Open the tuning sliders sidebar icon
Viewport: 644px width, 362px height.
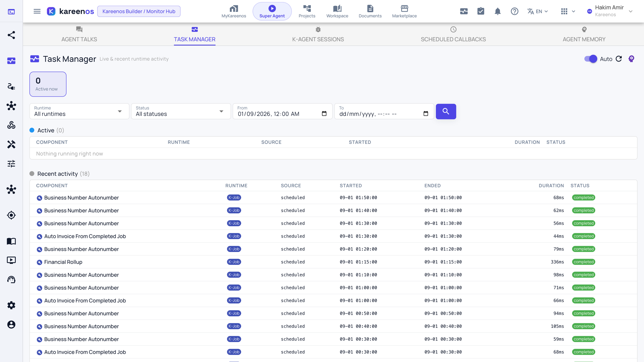[x=11, y=164]
